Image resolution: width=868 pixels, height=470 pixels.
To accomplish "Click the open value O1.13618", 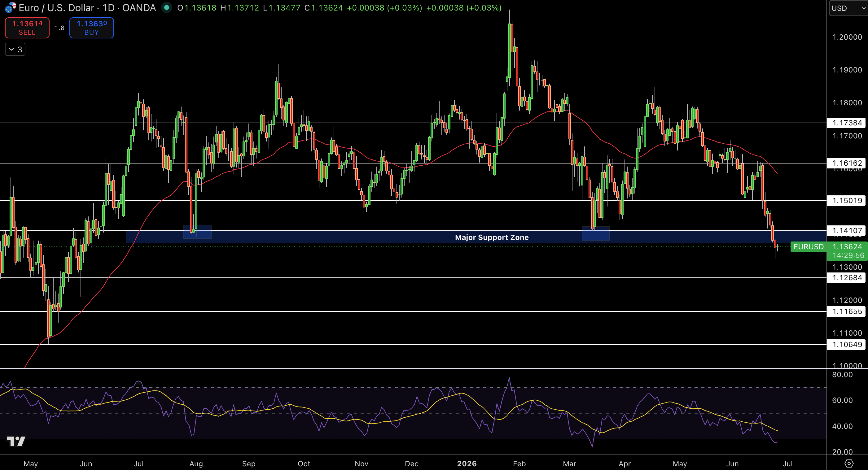I will pyautogui.click(x=197, y=8).
